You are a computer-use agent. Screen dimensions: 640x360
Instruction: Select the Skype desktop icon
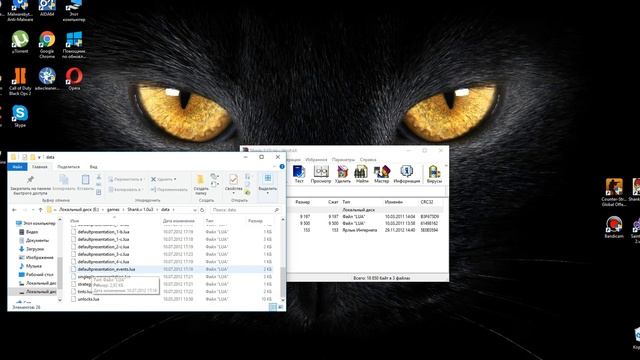coord(20,116)
